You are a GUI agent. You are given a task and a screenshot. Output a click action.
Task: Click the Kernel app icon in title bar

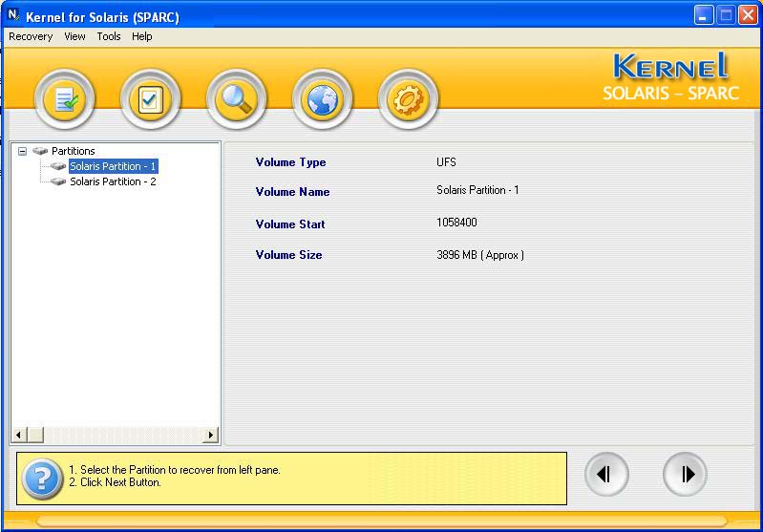coord(13,15)
